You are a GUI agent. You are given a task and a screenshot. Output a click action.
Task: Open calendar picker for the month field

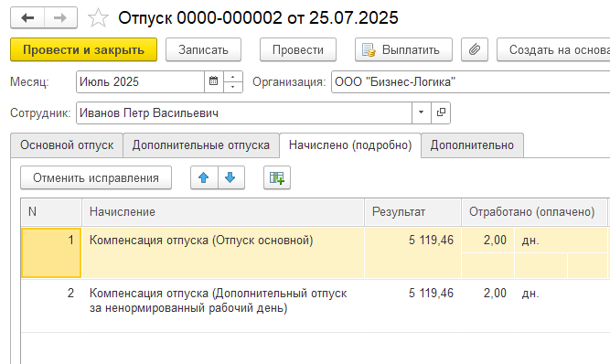pos(214,81)
